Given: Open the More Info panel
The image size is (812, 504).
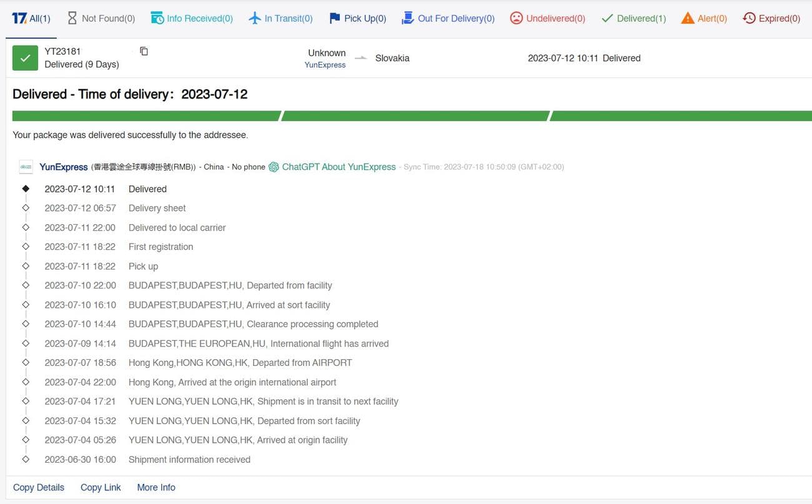Looking at the screenshot, I should pyautogui.click(x=156, y=487).
